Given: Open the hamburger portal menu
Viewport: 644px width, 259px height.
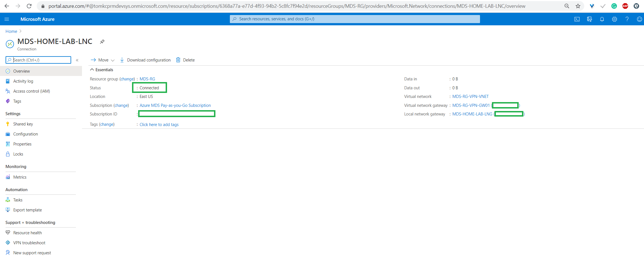Looking at the screenshot, I should [x=7, y=19].
